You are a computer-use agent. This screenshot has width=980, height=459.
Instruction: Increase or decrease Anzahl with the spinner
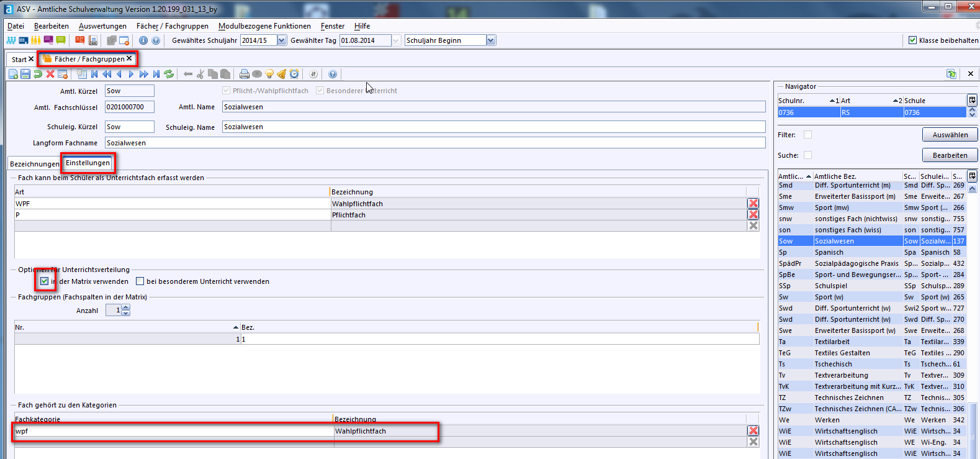(x=126, y=310)
